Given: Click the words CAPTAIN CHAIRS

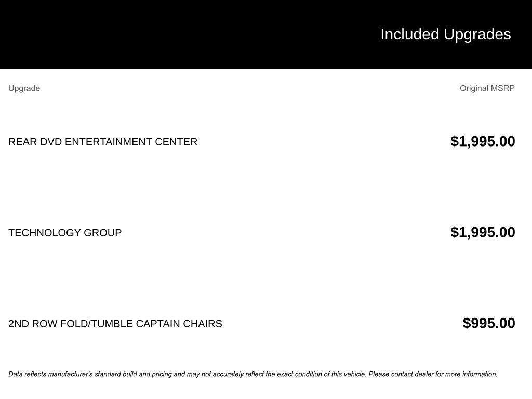Looking at the screenshot, I should [x=179, y=324].
